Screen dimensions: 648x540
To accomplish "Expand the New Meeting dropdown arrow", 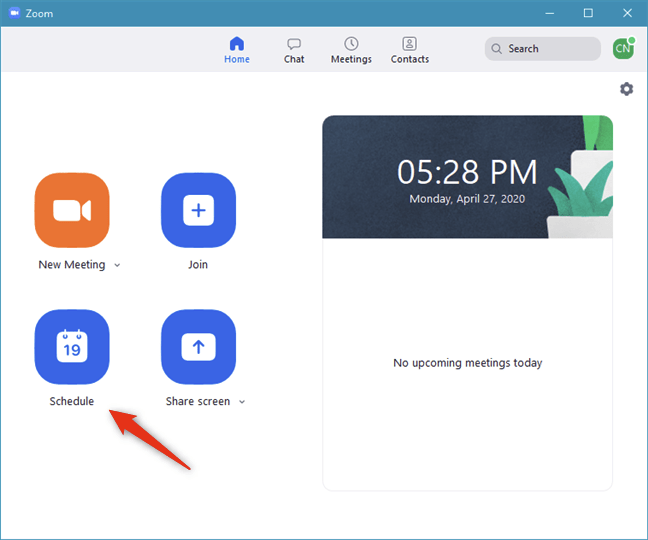I will 117,265.
